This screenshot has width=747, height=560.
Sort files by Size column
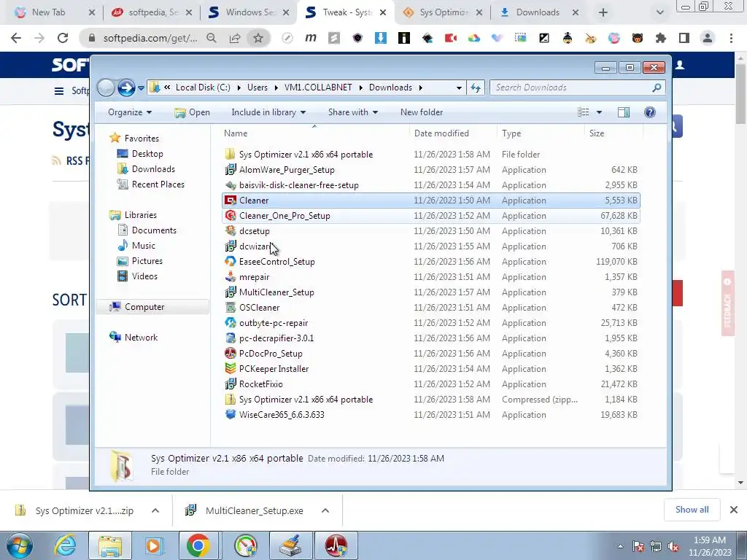click(613, 133)
